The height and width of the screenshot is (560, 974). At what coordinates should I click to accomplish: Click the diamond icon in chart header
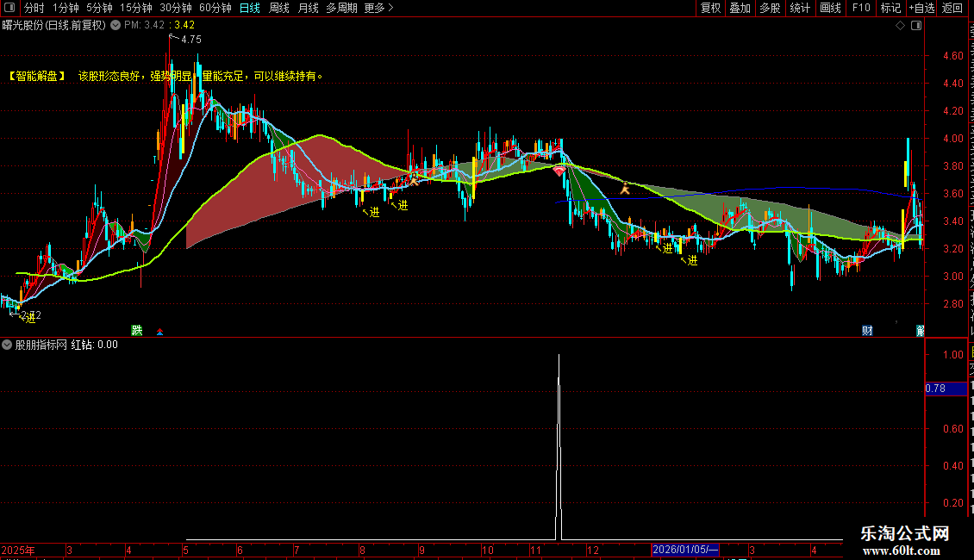coord(900,25)
